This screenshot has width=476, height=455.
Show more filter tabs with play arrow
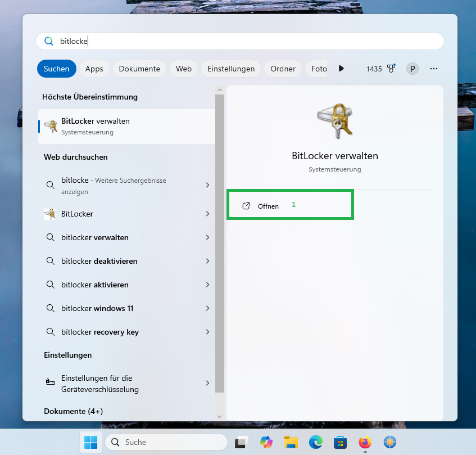tap(341, 69)
